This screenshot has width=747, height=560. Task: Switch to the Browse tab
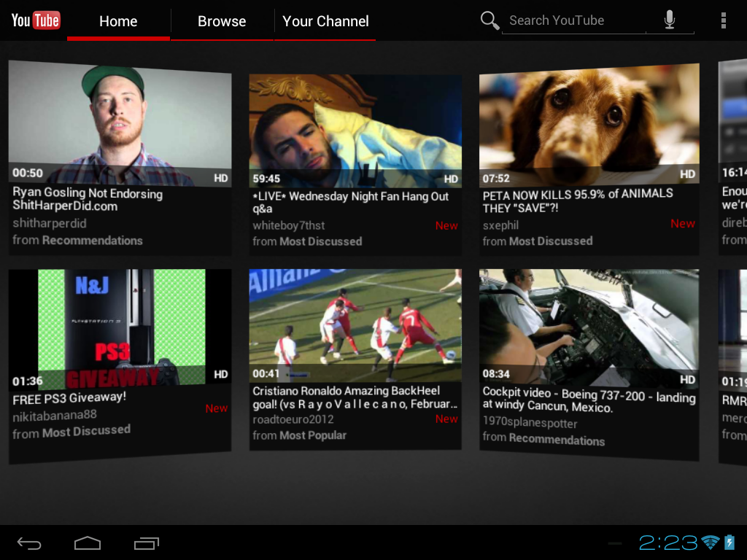coord(222,21)
